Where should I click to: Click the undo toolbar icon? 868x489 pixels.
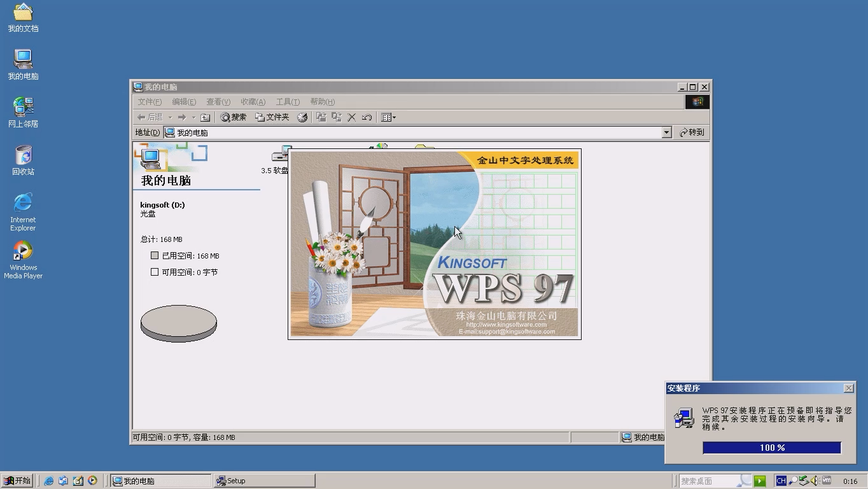pos(367,117)
